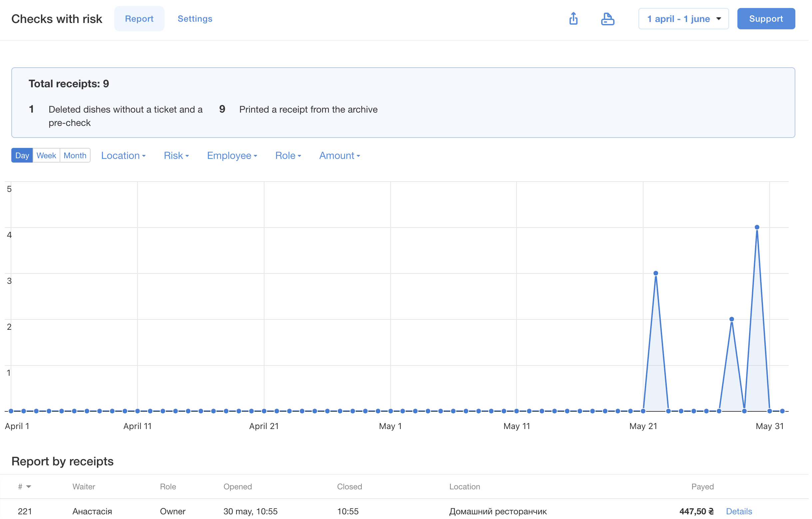Switch chart grouping to Week

click(x=46, y=156)
